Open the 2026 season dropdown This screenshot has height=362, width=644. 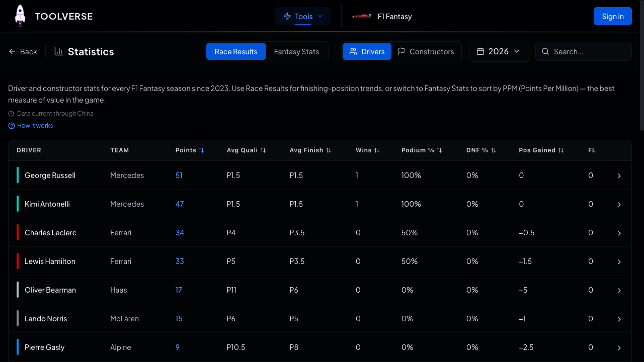[499, 51]
